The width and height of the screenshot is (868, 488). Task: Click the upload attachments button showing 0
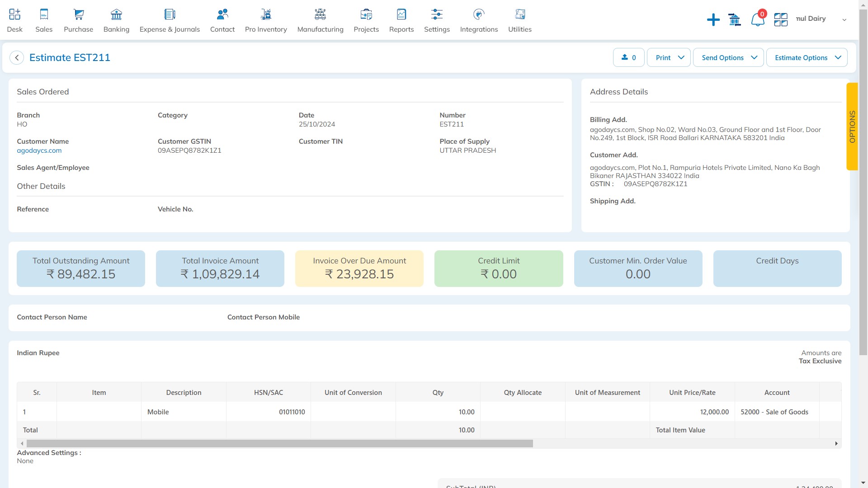pos(628,57)
